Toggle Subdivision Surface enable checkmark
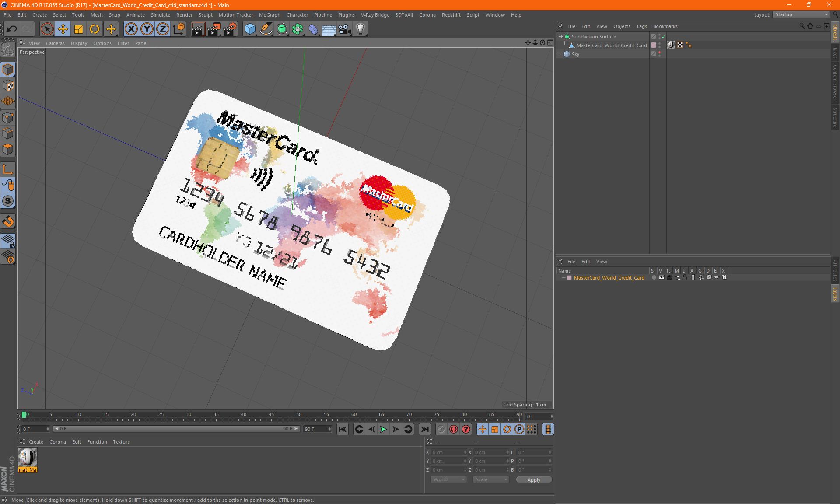 (x=664, y=37)
